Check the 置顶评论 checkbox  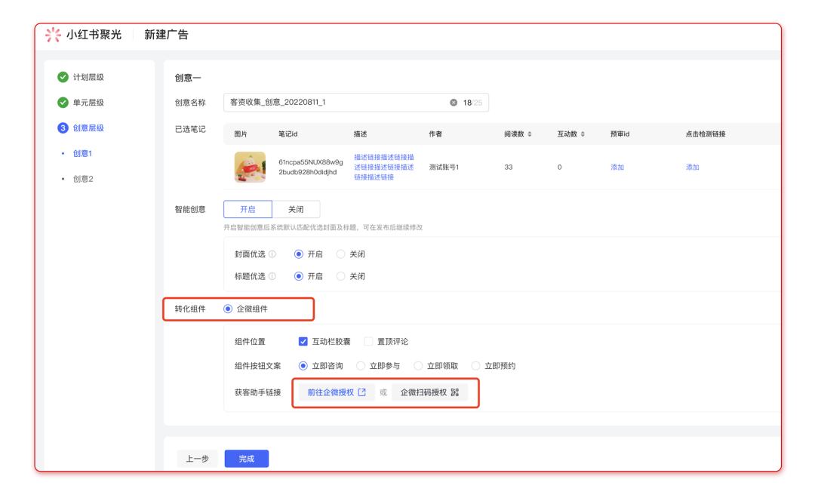(x=368, y=342)
